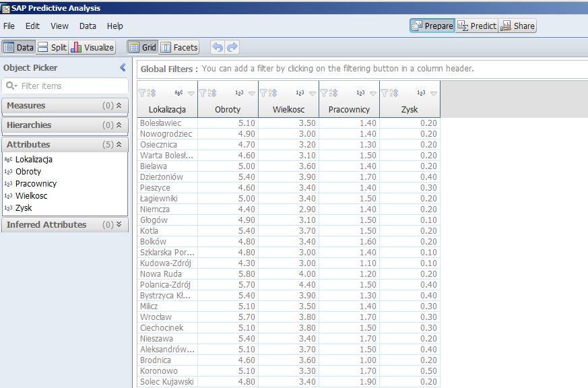Click the sort icon in the Zysk column header
Screen dimensions: 588x388
[395, 93]
